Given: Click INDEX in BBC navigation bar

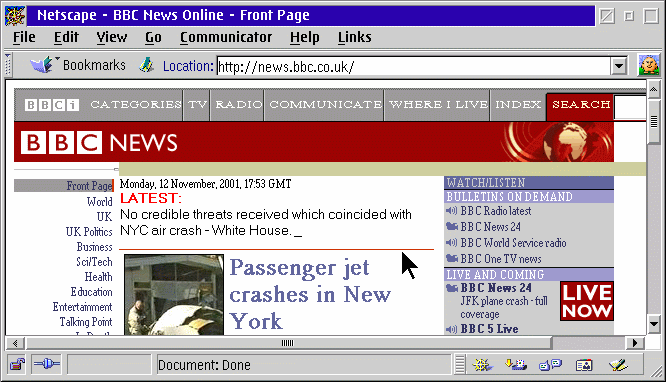Looking at the screenshot, I should pyautogui.click(x=518, y=105).
